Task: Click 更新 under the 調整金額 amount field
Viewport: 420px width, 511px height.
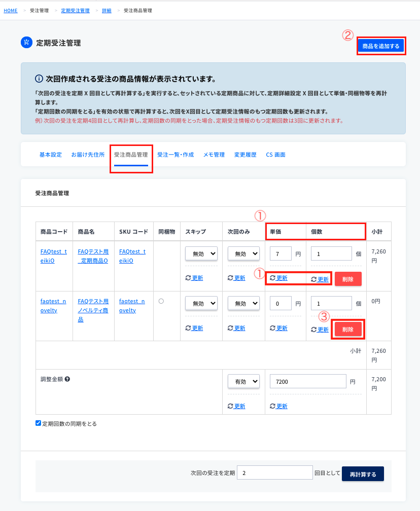Action: click(279, 406)
